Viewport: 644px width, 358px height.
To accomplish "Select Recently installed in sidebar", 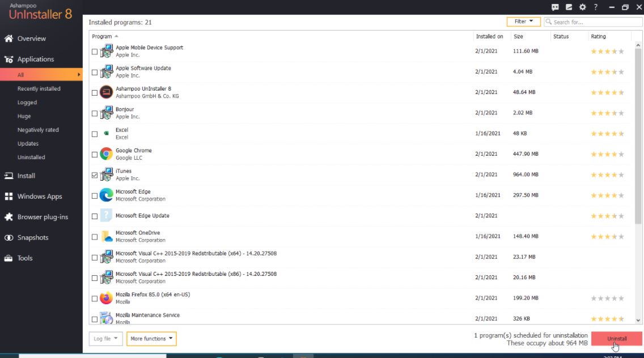I will [x=39, y=89].
